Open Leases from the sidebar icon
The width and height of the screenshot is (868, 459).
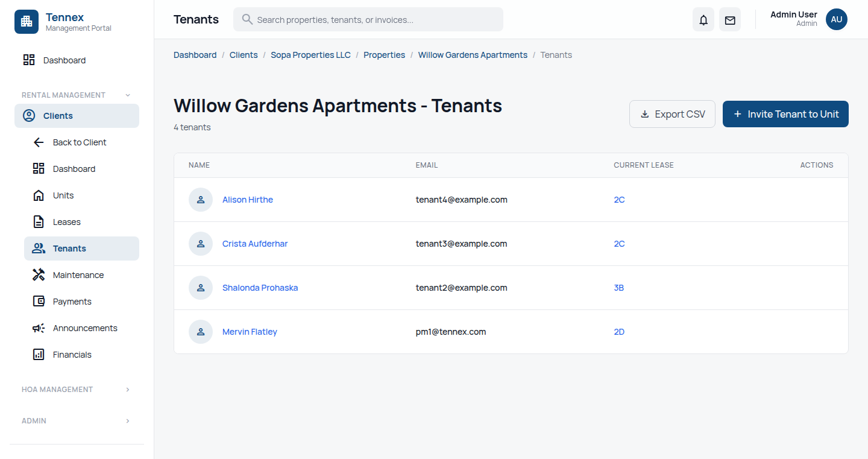pyautogui.click(x=38, y=221)
